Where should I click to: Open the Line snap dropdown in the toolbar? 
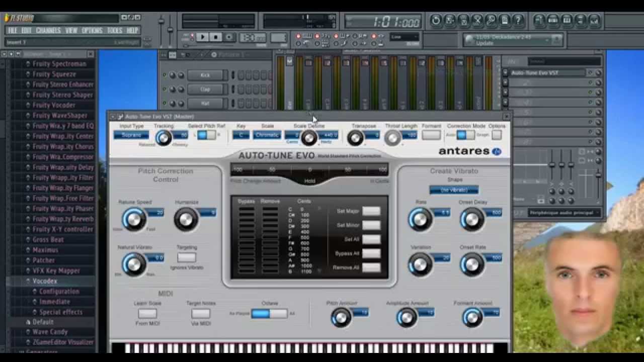(405, 37)
